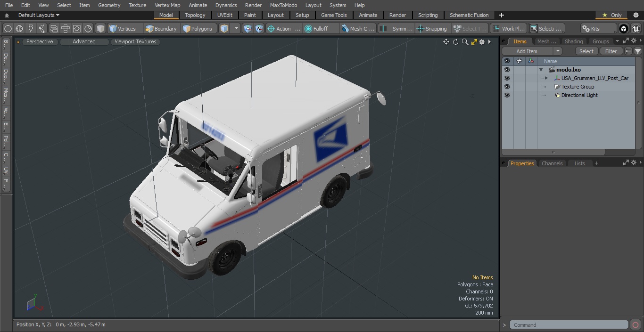
Task: Toggle visibility eye of Directional Light
Action: 507,95
